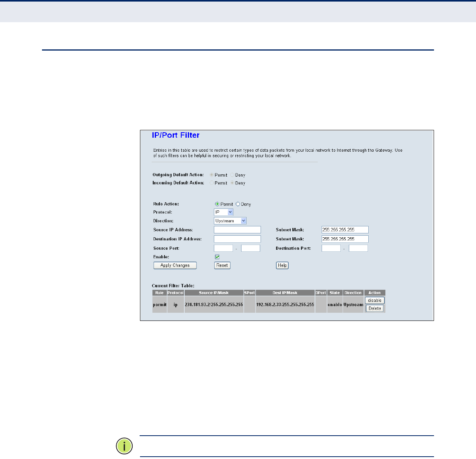Select source cell 234.181.93.2/255.255.255.255
The image size is (476, 459).
214,305
